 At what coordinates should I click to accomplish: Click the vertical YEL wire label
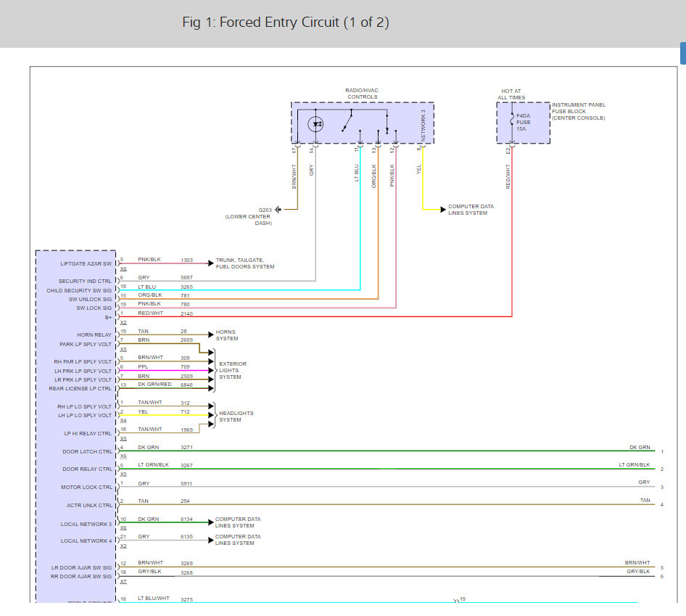pos(418,170)
